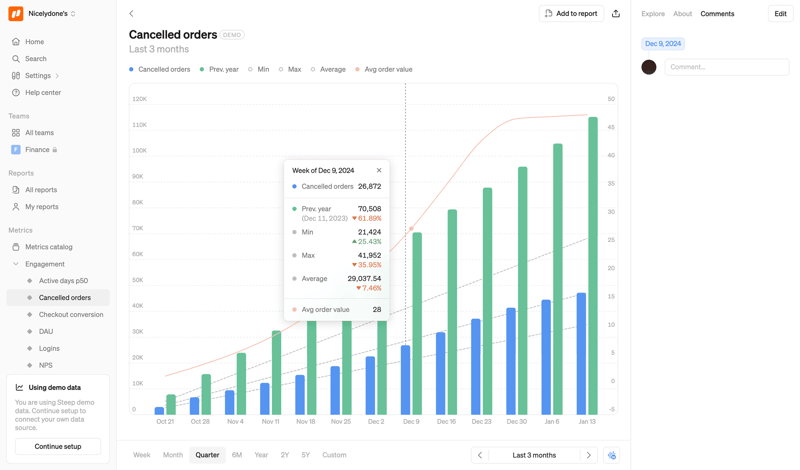Expand the Settings submenu
This screenshot has height=470, width=800.
57,76
